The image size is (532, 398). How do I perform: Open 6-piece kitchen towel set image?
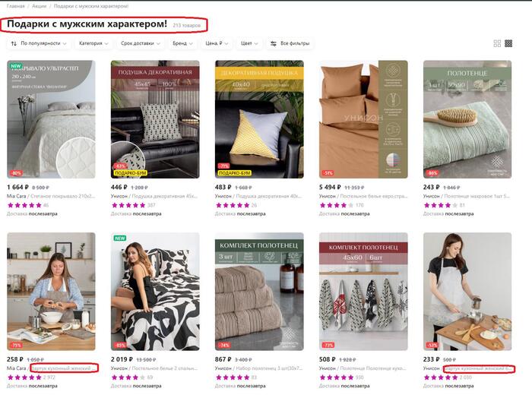(363, 292)
